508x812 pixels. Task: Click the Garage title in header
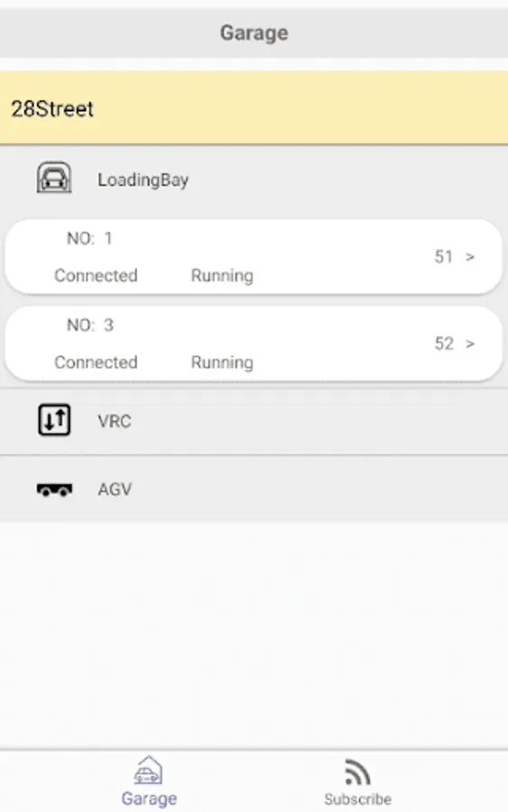[x=254, y=32]
